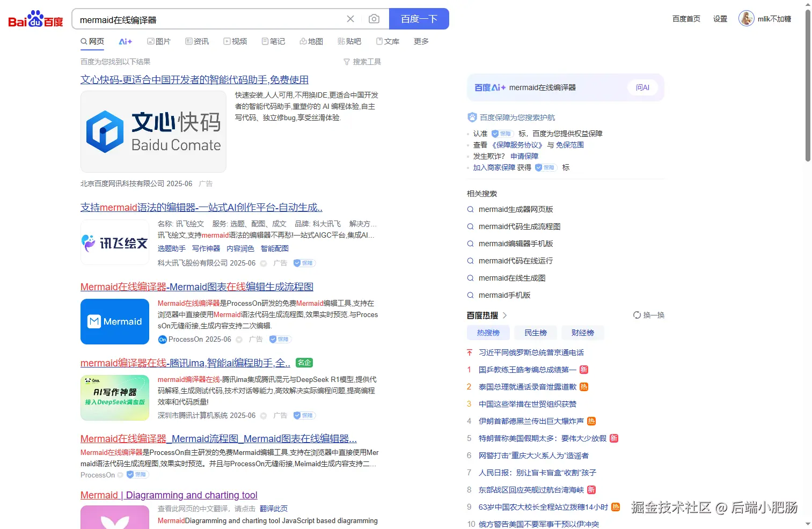Select the 热搜榜 tab

click(x=488, y=333)
